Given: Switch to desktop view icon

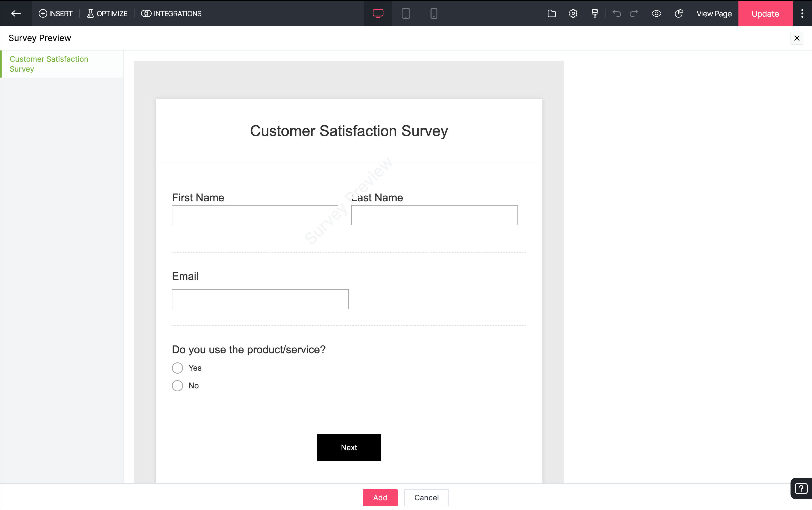Looking at the screenshot, I should (x=378, y=13).
